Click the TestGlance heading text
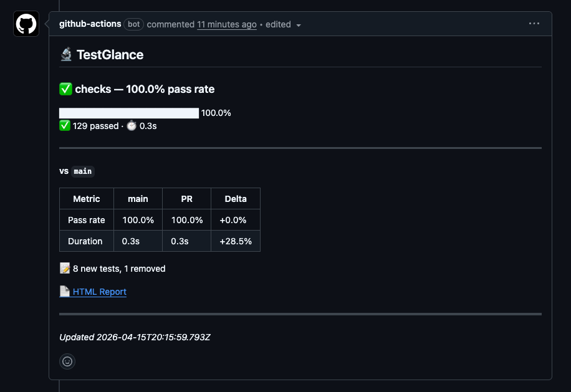571x392 pixels. 110,55
